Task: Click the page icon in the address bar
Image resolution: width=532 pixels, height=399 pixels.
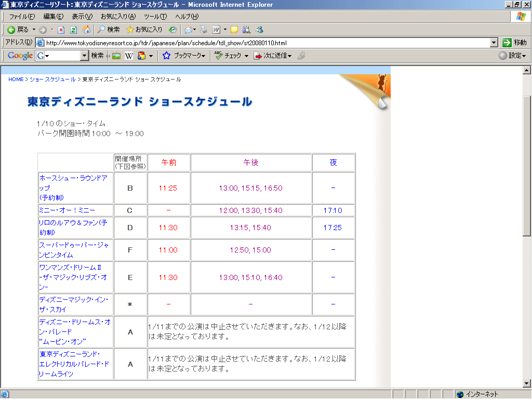Action: 41,43
